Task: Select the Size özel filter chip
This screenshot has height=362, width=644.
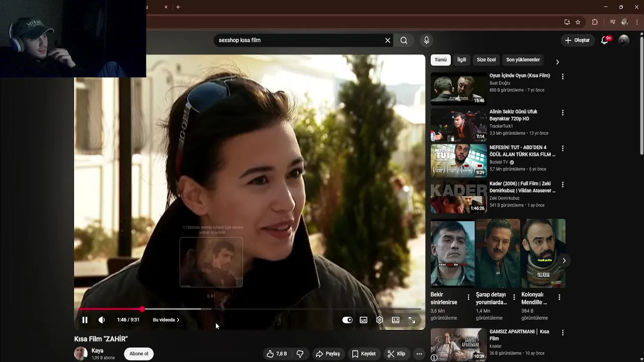Action: [486, 60]
